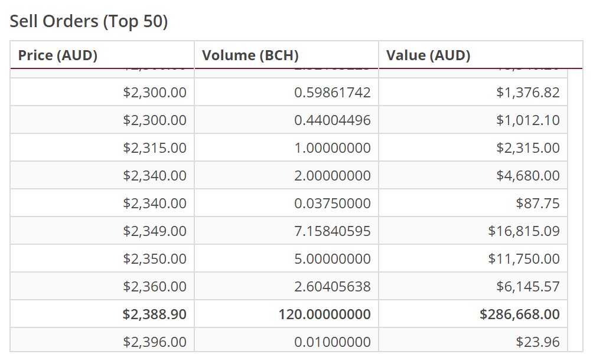593x364 pixels.
Task: Sort by the Volume (BCH) column header
Action: [250, 55]
